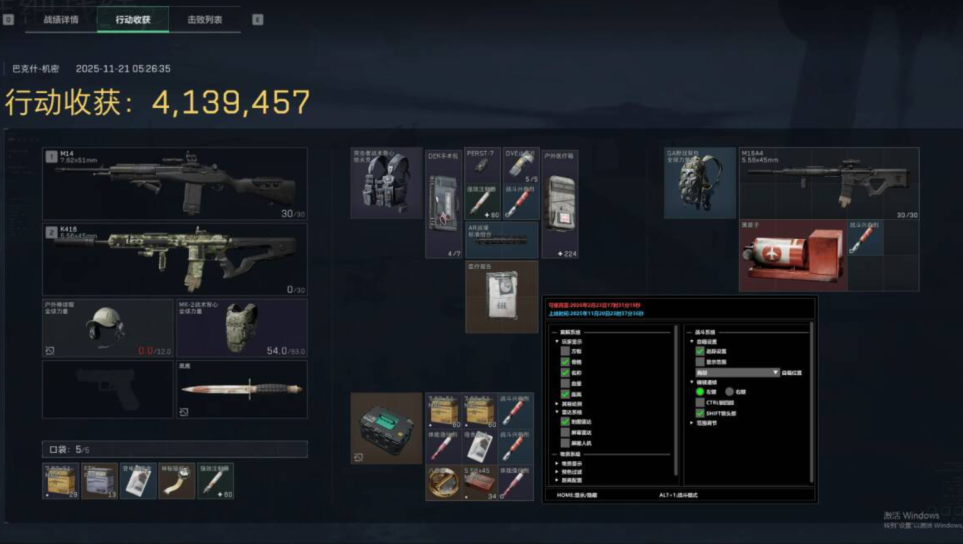
Task: Click the M16A4 rifle item
Action: coord(828,183)
